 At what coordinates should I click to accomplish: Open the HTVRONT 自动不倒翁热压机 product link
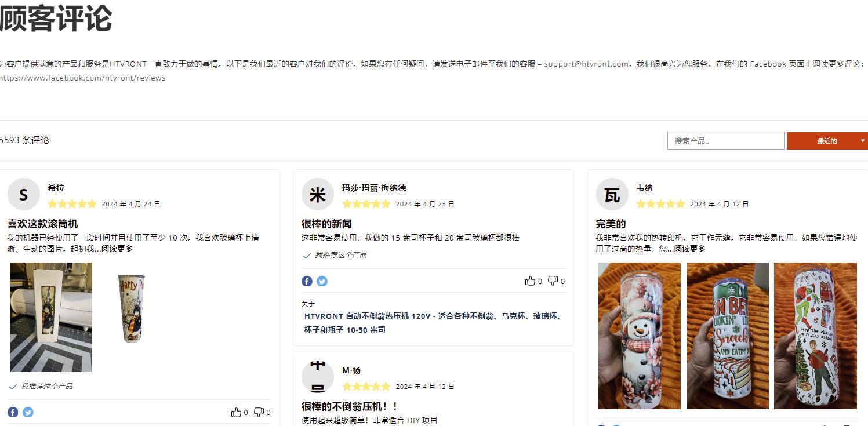(432, 323)
